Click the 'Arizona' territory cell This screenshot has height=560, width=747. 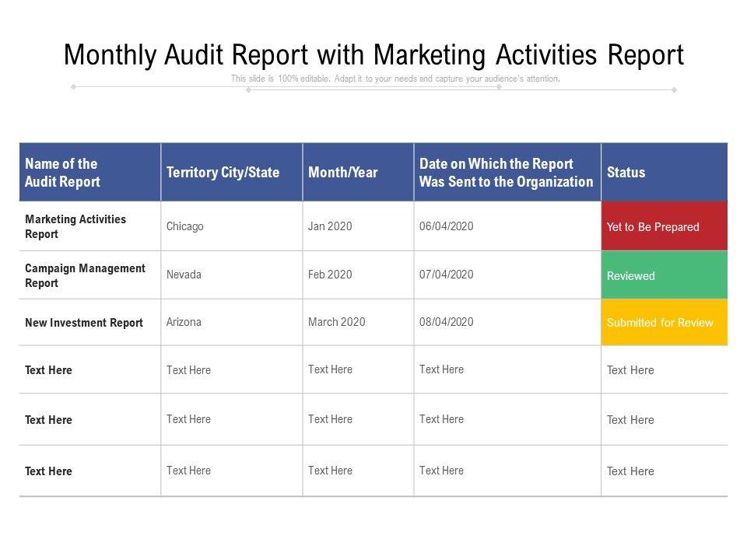[232, 322]
